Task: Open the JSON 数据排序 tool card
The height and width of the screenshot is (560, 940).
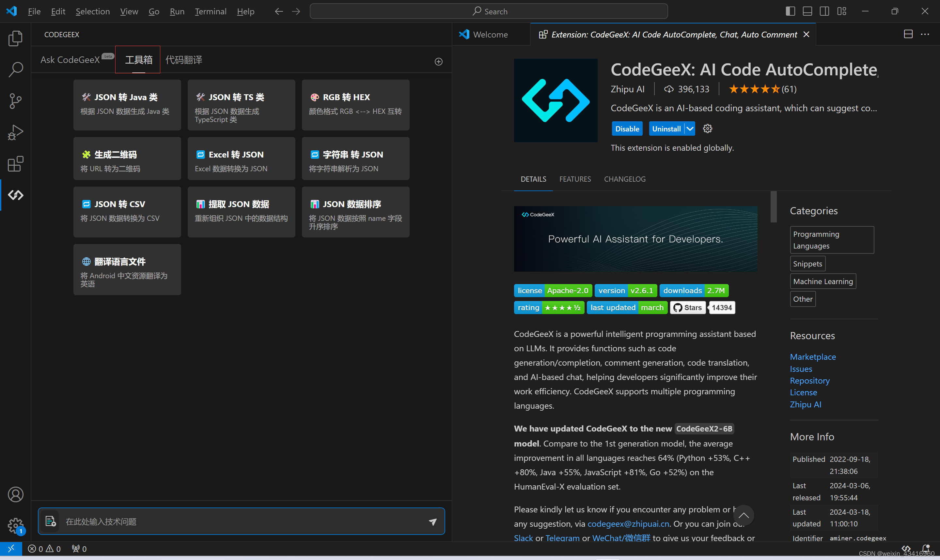Action: [x=356, y=212]
